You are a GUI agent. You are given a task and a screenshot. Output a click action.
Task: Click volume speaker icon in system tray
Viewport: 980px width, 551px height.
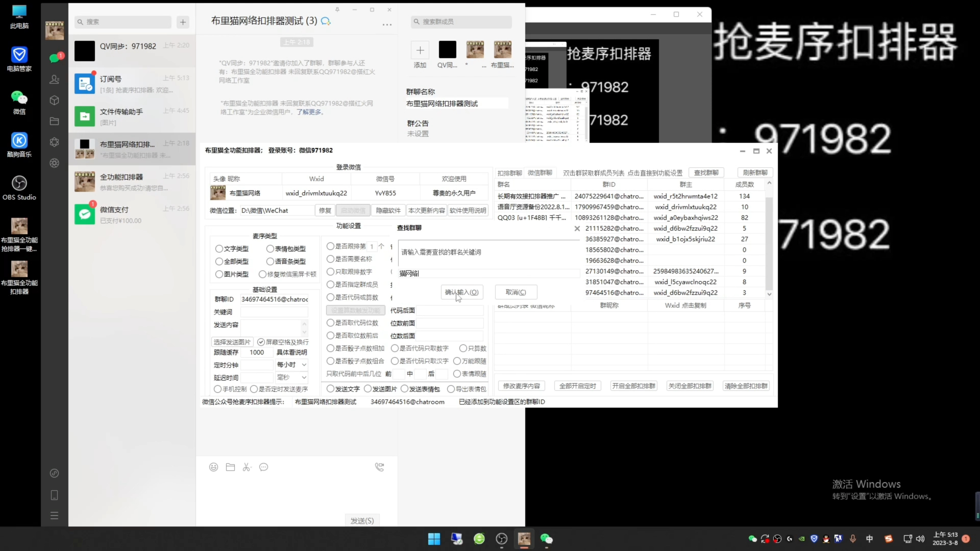[920, 539]
